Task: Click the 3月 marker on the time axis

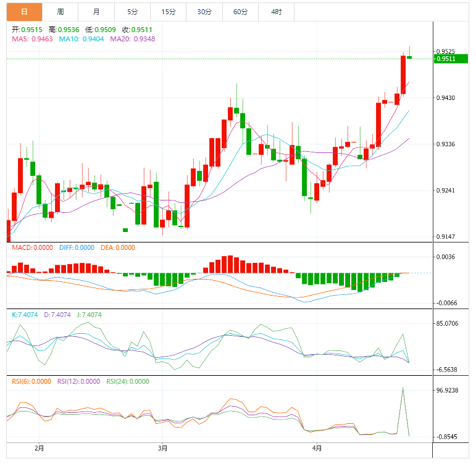Action: click(x=162, y=448)
